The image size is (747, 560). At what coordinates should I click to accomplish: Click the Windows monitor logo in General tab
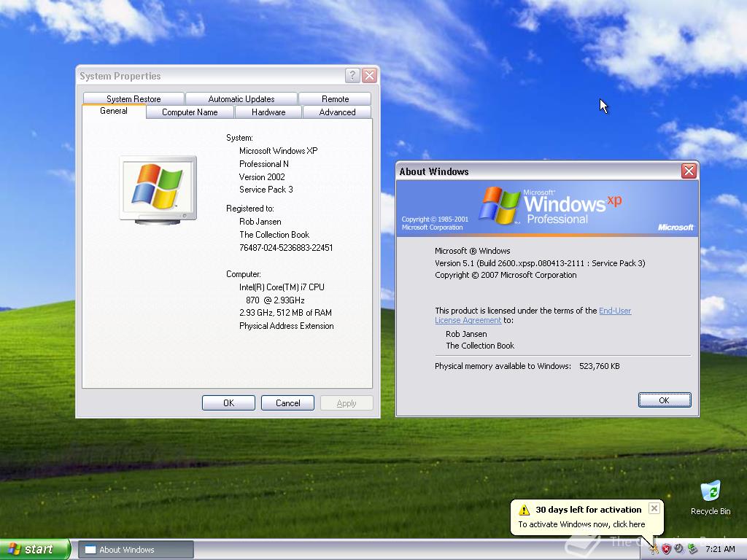point(158,190)
